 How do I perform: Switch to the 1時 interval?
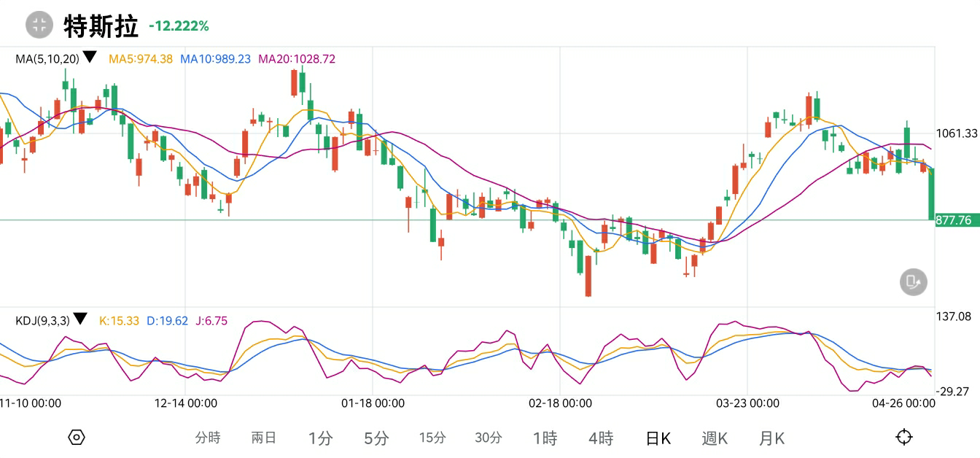tap(545, 438)
